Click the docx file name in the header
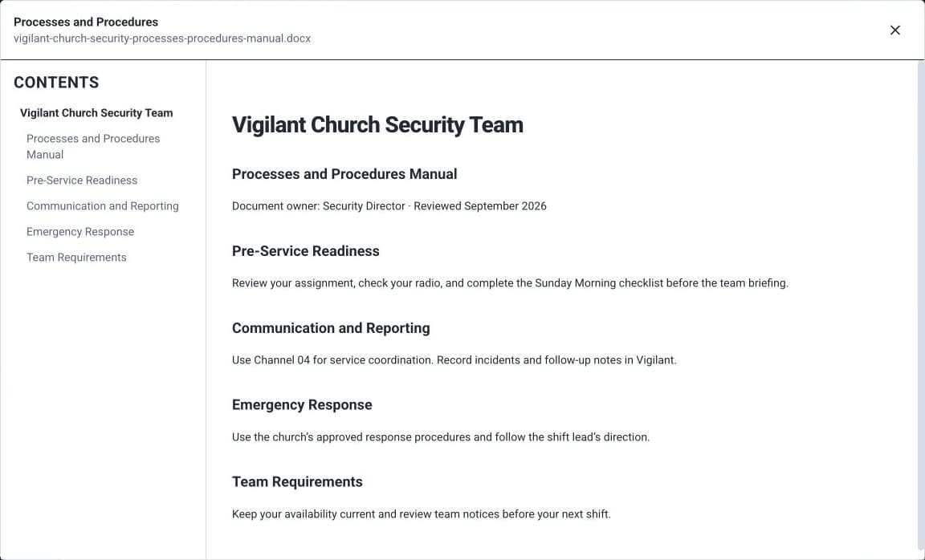This screenshot has height=560, width=925. [x=162, y=39]
